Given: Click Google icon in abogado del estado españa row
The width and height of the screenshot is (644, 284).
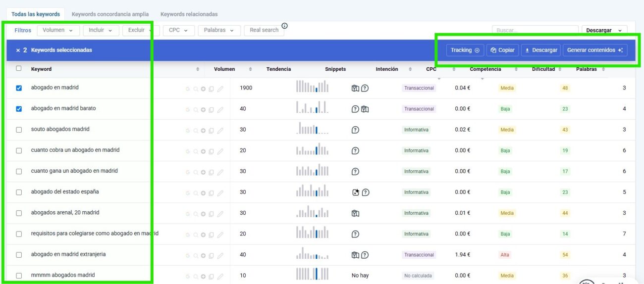Looking at the screenshot, I should click(188, 193).
